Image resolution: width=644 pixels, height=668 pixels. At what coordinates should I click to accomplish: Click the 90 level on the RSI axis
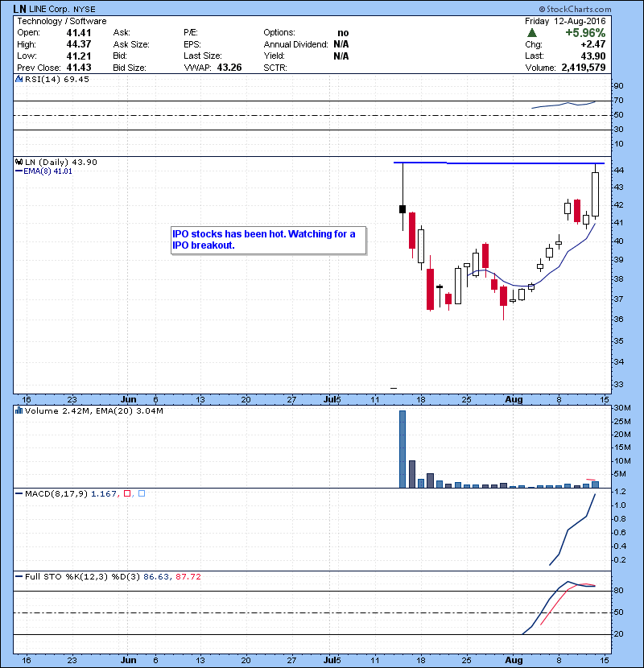[619, 86]
